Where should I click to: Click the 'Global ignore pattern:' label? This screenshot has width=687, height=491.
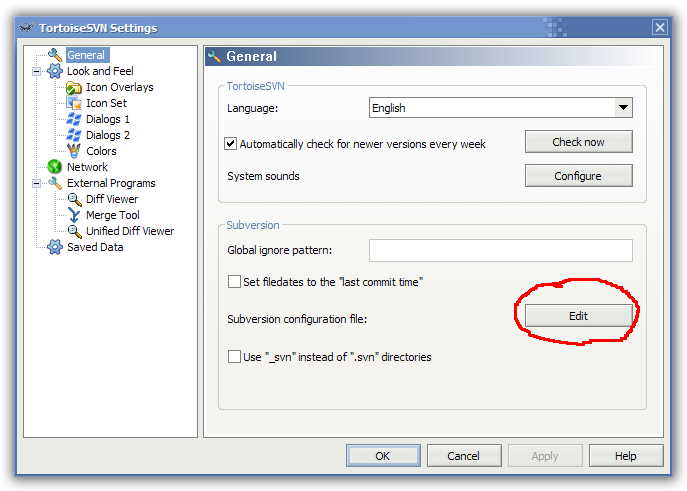coord(280,250)
